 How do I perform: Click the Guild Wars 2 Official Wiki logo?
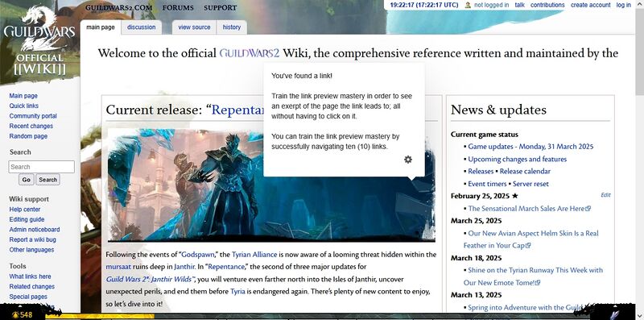point(39,41)
